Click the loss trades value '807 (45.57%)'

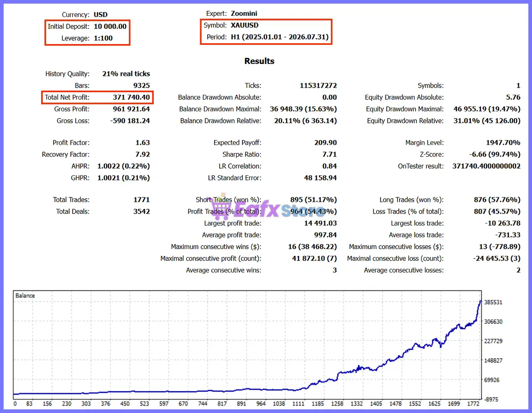pyautogui.click(x=497, y=211)
